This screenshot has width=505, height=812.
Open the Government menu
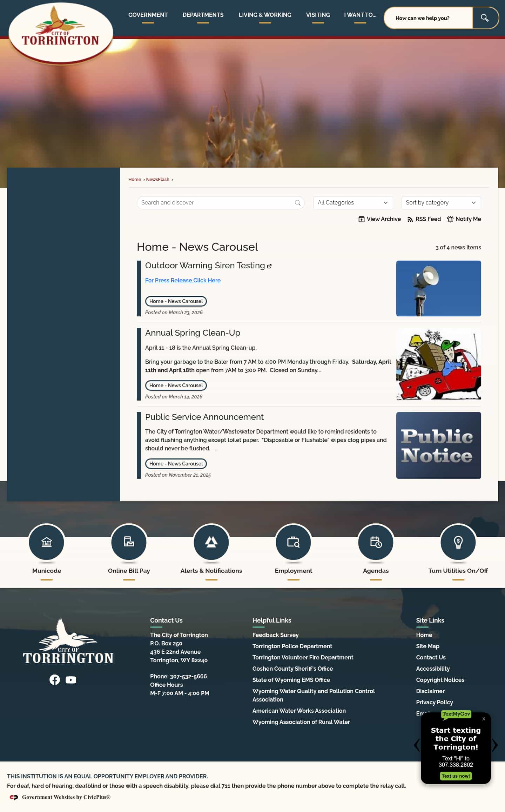(x=148, y=15)
